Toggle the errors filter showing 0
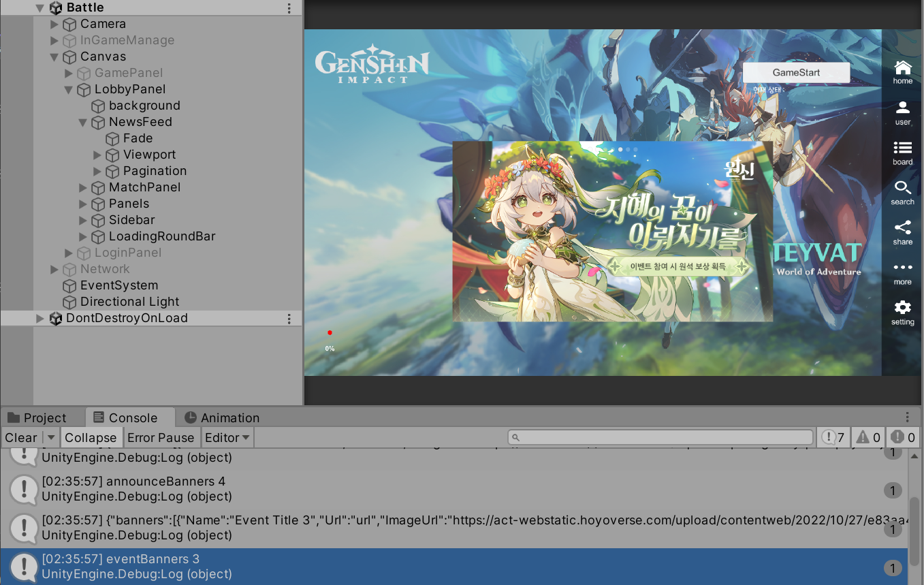The width and height of the screenshot is (924, 585). tap(904, 437)
